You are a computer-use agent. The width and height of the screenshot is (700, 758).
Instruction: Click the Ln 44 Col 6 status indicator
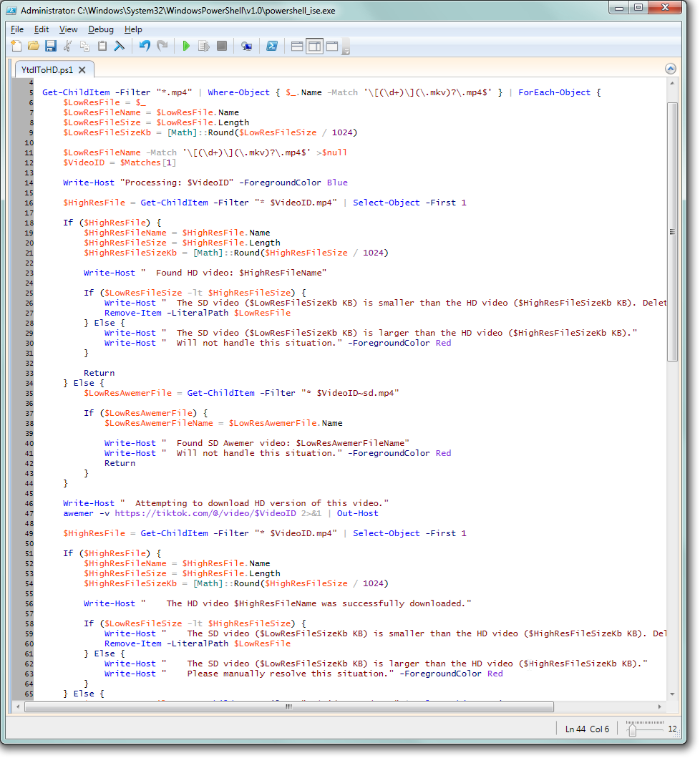pos(588,729)
